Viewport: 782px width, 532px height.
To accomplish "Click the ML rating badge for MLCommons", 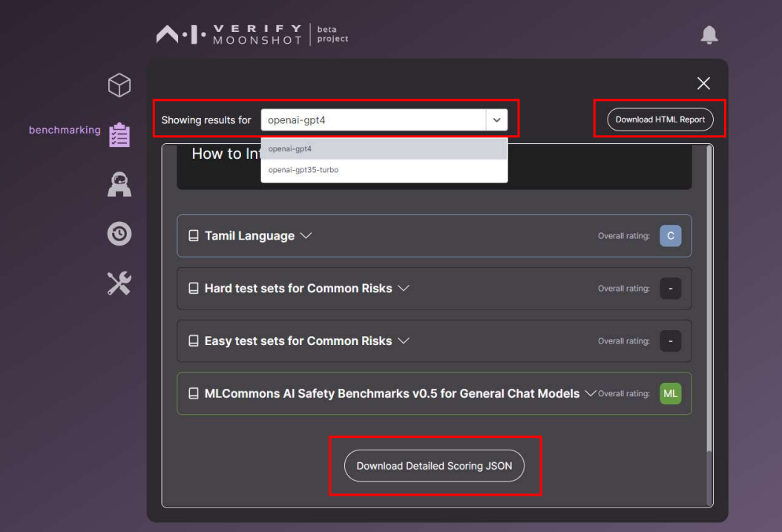I will tap(670, 393).
